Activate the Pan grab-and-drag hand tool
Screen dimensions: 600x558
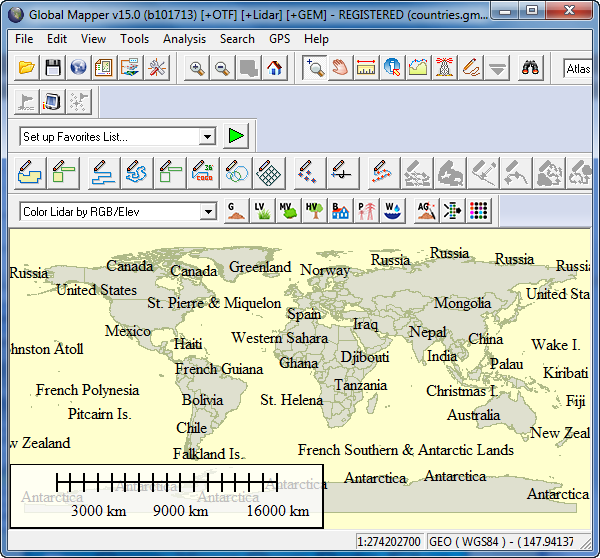(x=341, y=68)
